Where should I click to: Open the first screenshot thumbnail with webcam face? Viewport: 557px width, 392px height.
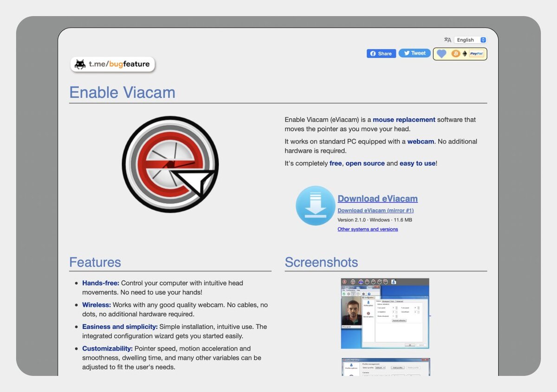pyautogui.click(x=385, y=314)
